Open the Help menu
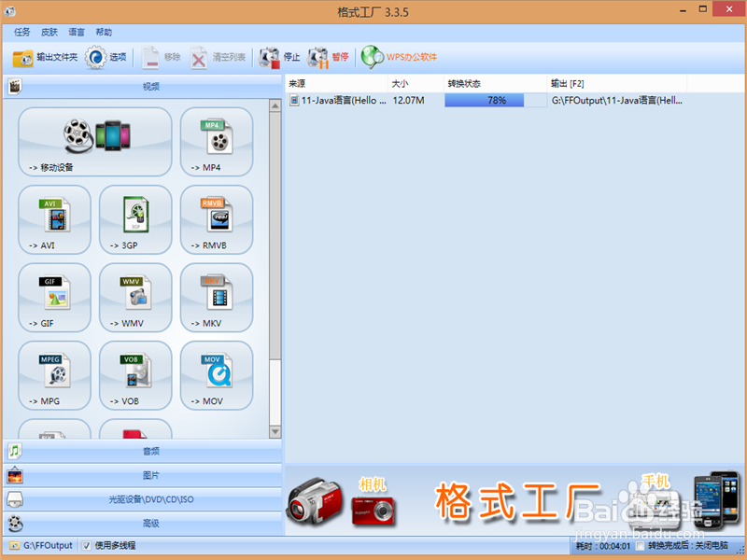 point(104,32)
